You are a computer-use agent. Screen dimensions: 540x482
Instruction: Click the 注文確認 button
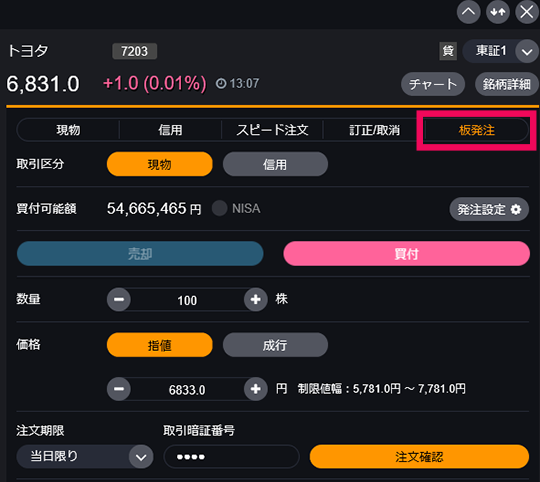[419, 457]
